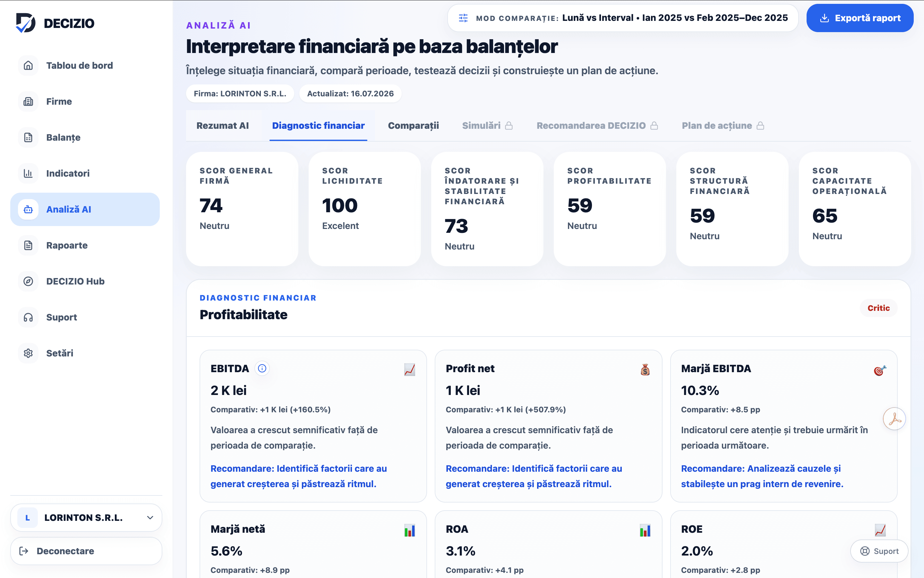This screenshot has height=578, width=924.
Task: Click the lock icon beside Recomandarea DECIZIO
Action: pos(654,126)
